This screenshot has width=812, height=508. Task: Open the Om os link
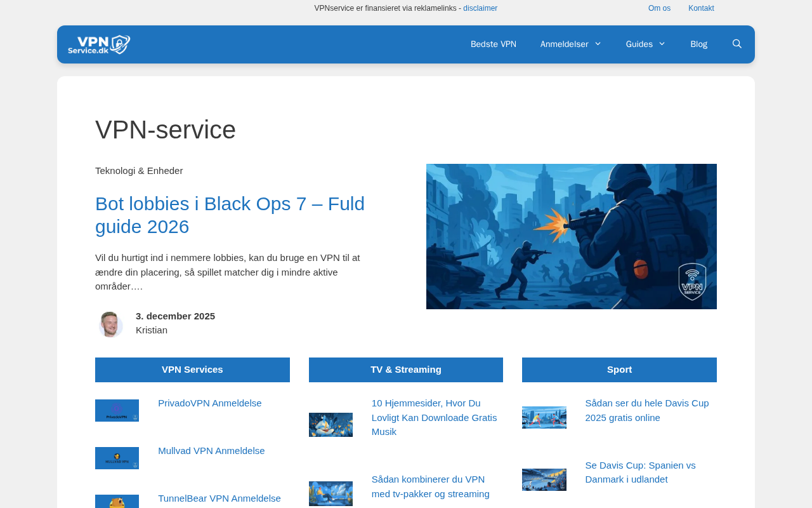point(659,8)
